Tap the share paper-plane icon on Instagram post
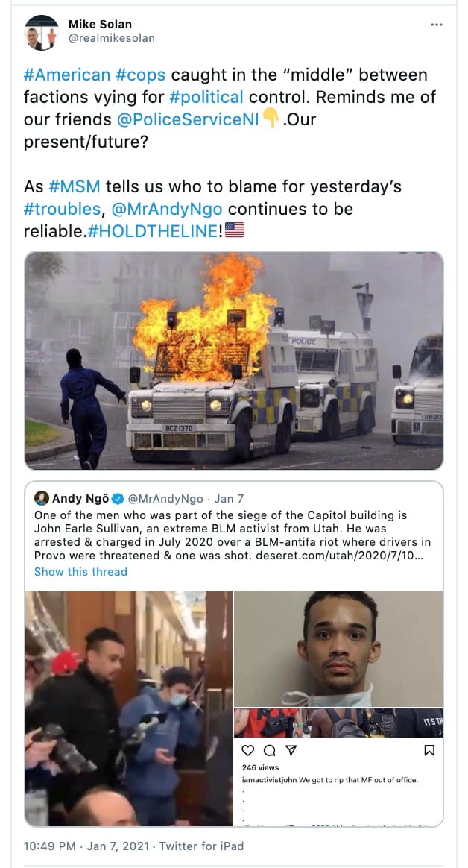468x868 pixels. point(291,750)
